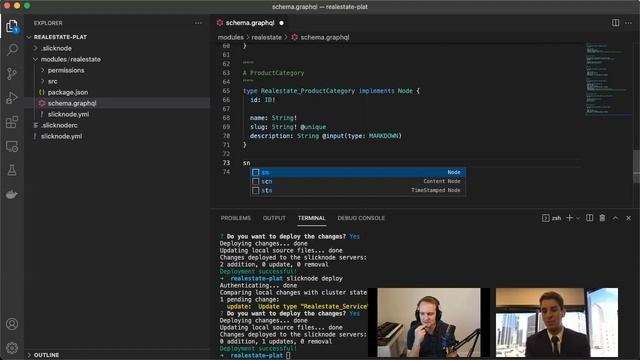Expand the OUTLINE section
The height and width of the screenshot is (360, 640).
(x=29, y=355)
